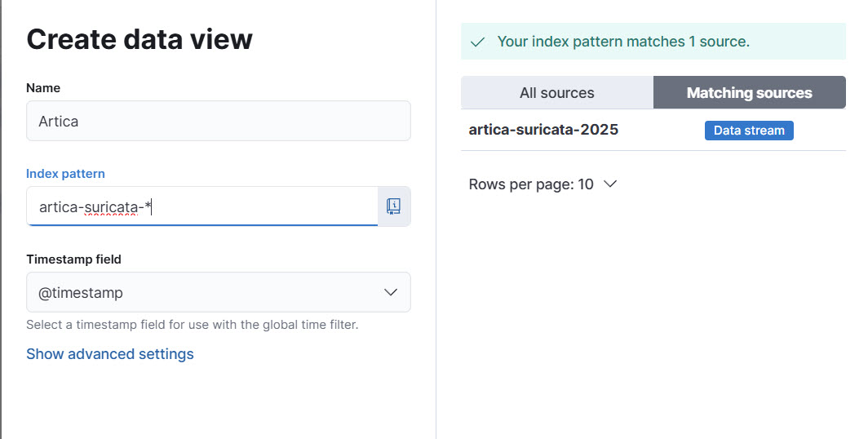
Task: Expand the @timestamp field dropdown
Action: (x=218, y=292)
